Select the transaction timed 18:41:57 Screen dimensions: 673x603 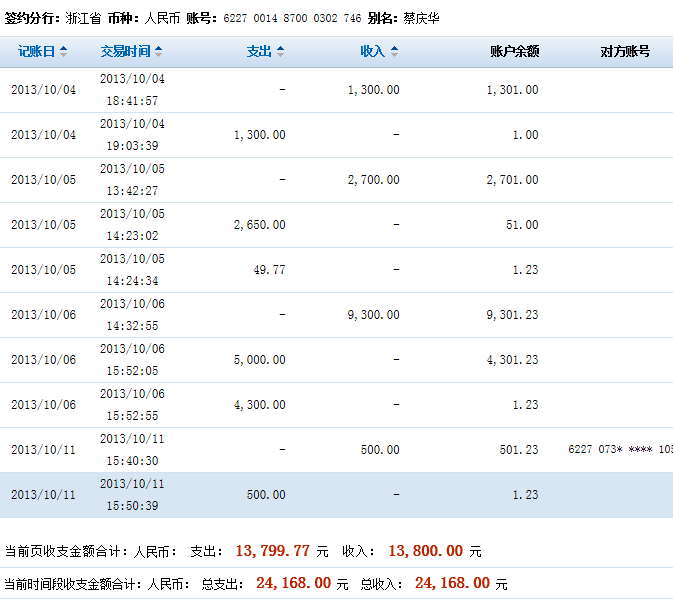pos(132,90)
